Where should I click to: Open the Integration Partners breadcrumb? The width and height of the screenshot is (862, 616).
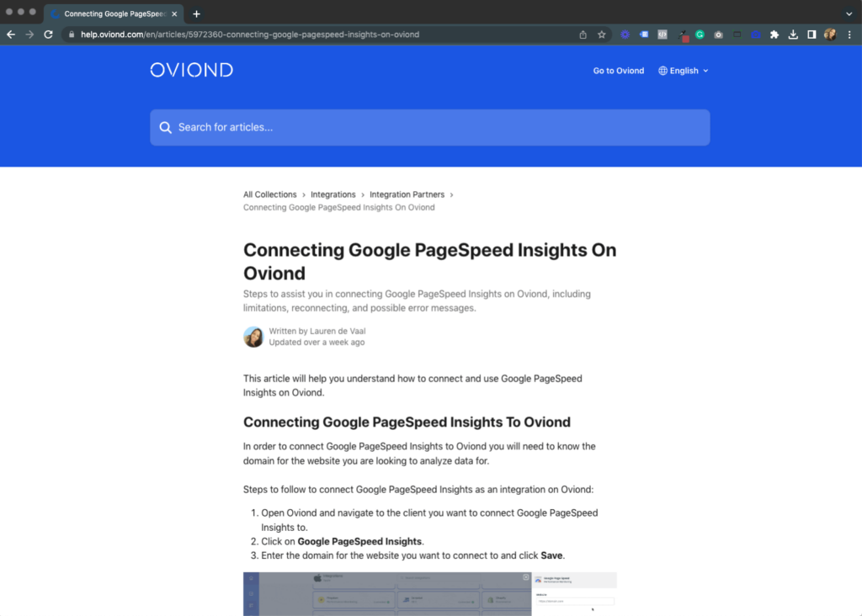click(x=407, y=194)
